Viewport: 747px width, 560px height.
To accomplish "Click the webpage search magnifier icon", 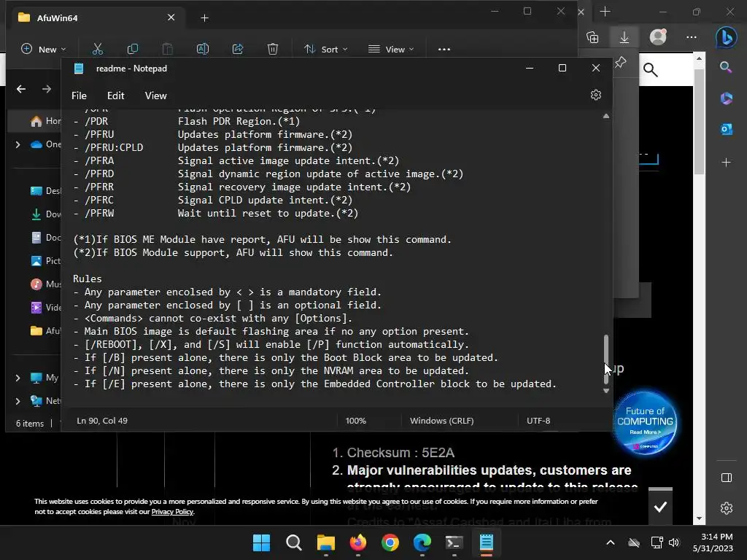I will 650,70.
